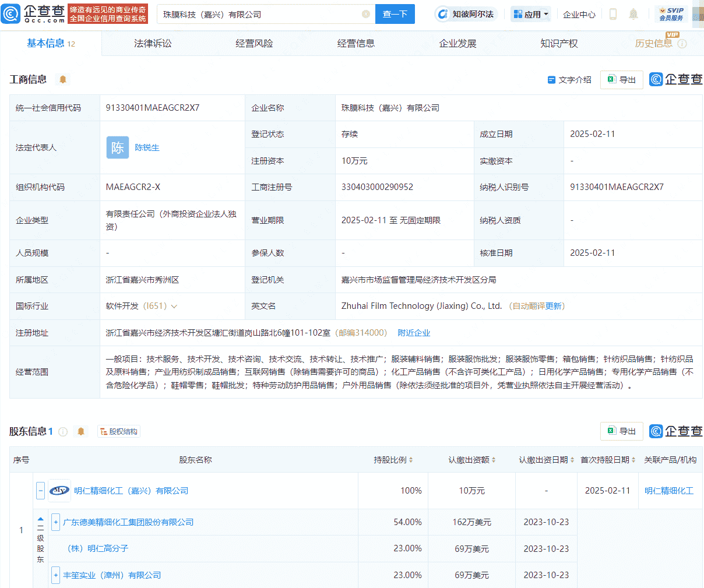
Task: Open the 附近企业 link
Action: pyautogui.click(x=414, y=332)
